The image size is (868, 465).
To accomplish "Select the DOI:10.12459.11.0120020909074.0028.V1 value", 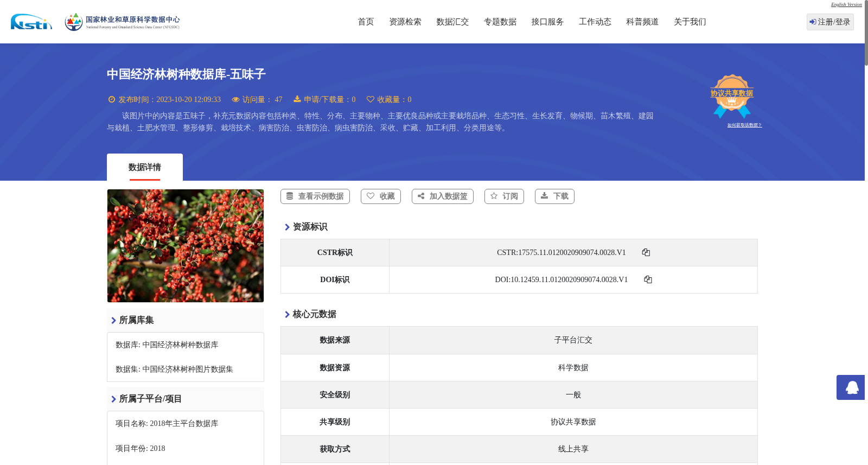I will pyautogui.click(x=561, y=279).
